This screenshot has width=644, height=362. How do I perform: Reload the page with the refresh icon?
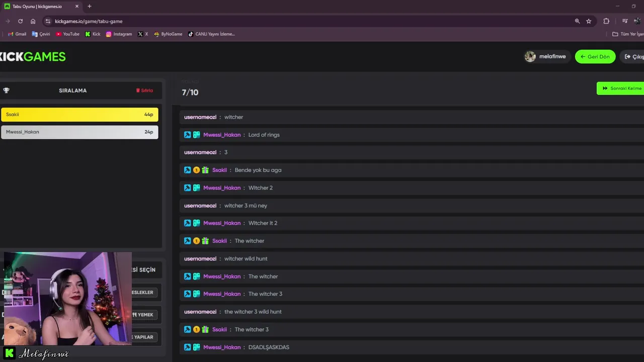(x=20, y=21)
